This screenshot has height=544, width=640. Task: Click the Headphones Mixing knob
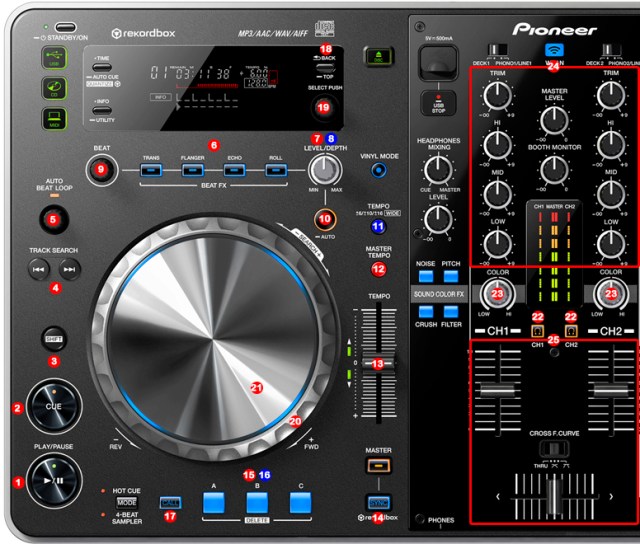pyautogui.click(x=438, y=170)
